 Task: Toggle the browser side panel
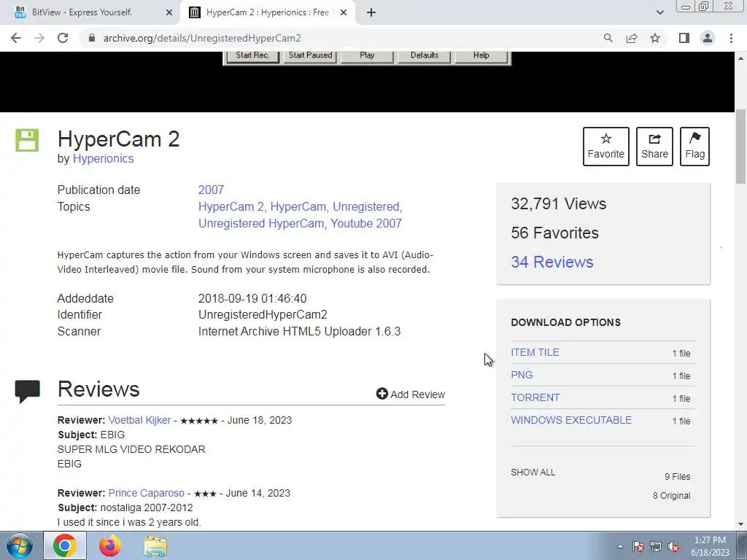pyautogui.click(x=684, y=38)
